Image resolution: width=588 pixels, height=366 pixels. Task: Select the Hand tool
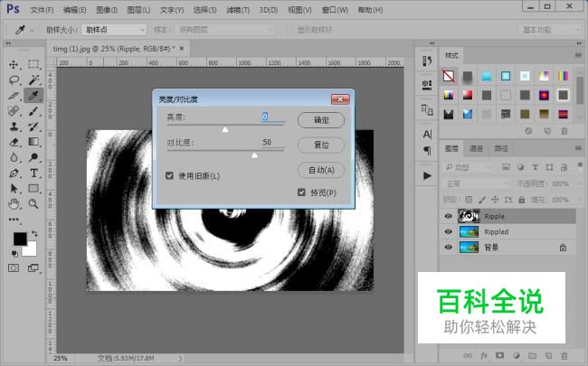pos(14,204)
